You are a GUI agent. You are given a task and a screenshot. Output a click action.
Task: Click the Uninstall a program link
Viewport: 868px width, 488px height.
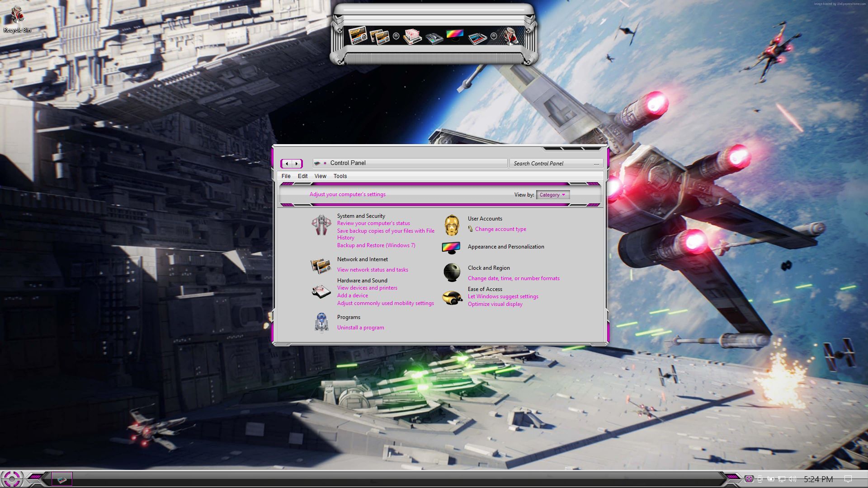click(x=360, y=328)
